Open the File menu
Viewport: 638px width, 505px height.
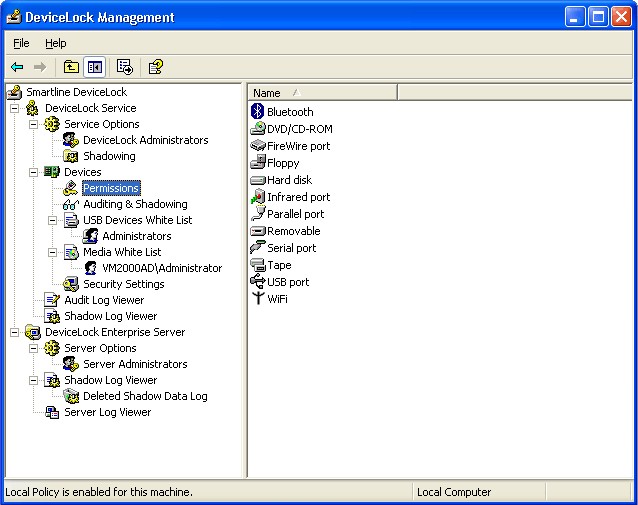[21, 43]
